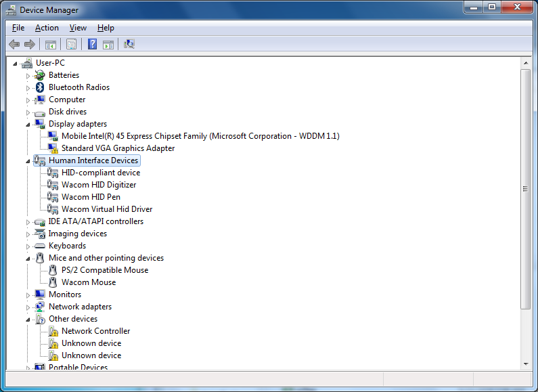The height and width of the screenshot is (392, 538).
Task: Click the scrollbar down arrow
Action: point(526,364)
